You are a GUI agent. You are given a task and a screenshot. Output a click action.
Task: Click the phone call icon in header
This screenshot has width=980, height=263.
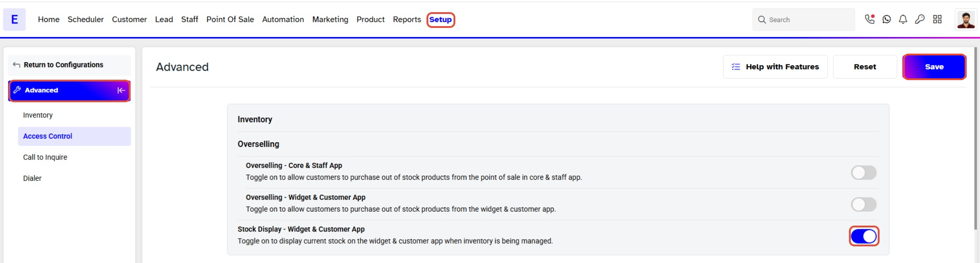click(x=869, y=19)
